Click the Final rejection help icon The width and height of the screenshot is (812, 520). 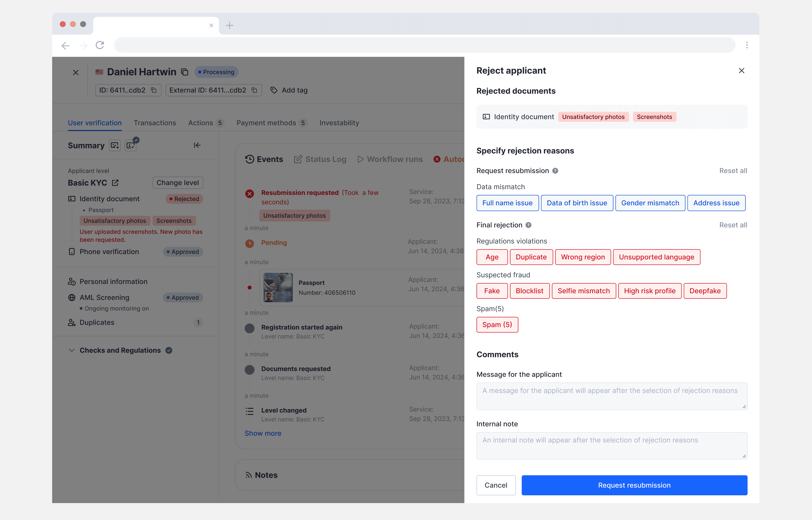click(x=528, y=225)
